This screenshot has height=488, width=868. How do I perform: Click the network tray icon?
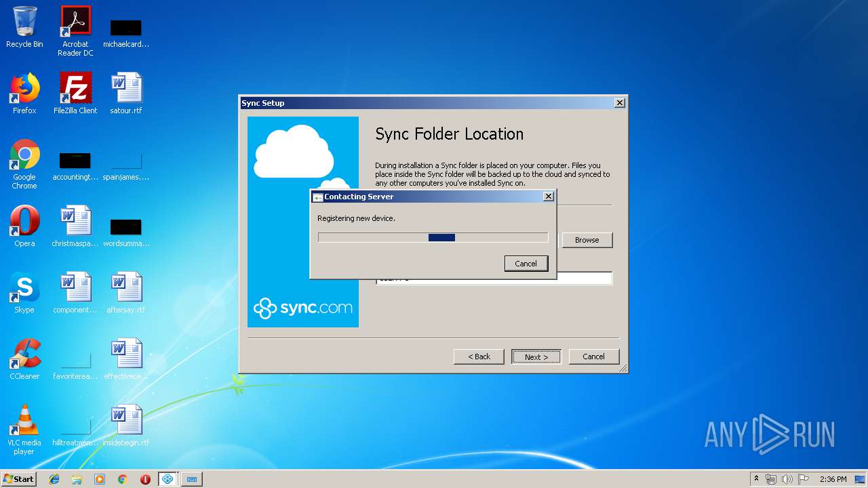tap(771, 479)
